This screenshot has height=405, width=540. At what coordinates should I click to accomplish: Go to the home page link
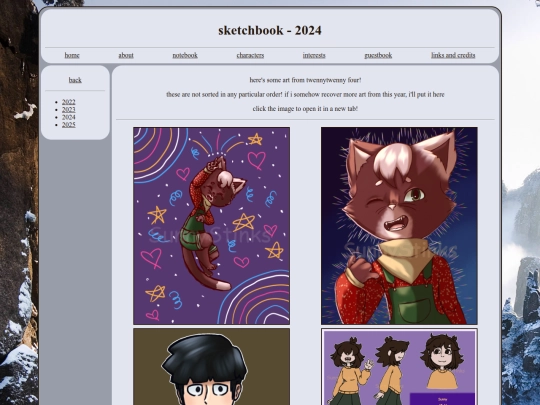(72, 55)
